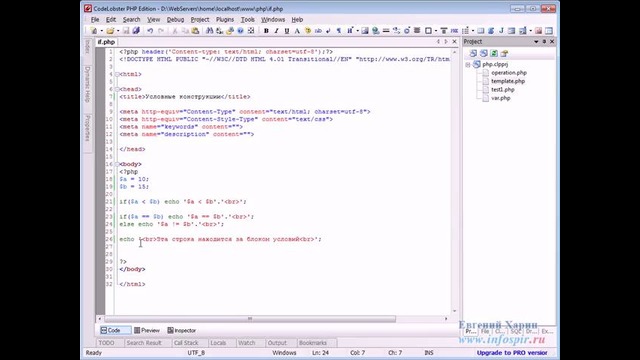Click the font A icon in toolbar
This screenshot has height=360, width=640.
pyautogui.click(x=297, y=31)
